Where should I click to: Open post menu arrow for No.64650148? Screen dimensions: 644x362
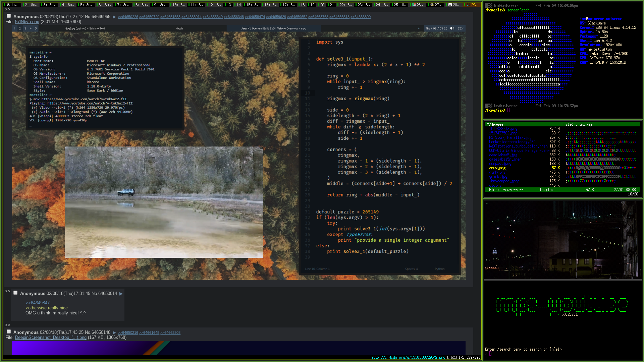point(114,333)
